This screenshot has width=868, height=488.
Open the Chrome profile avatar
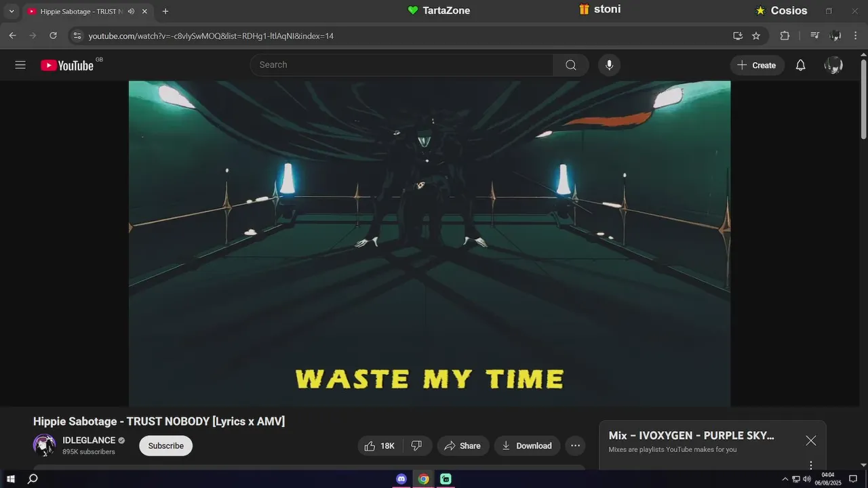835,36
